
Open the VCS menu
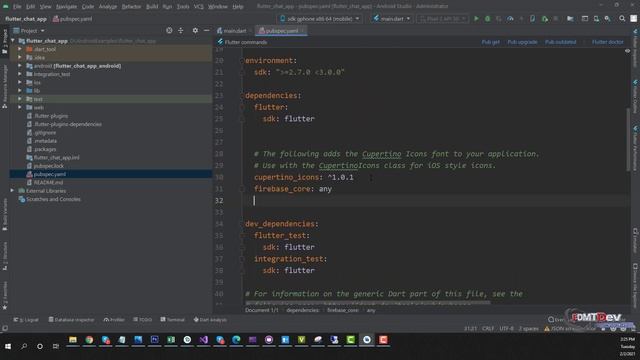coord(198,7)
